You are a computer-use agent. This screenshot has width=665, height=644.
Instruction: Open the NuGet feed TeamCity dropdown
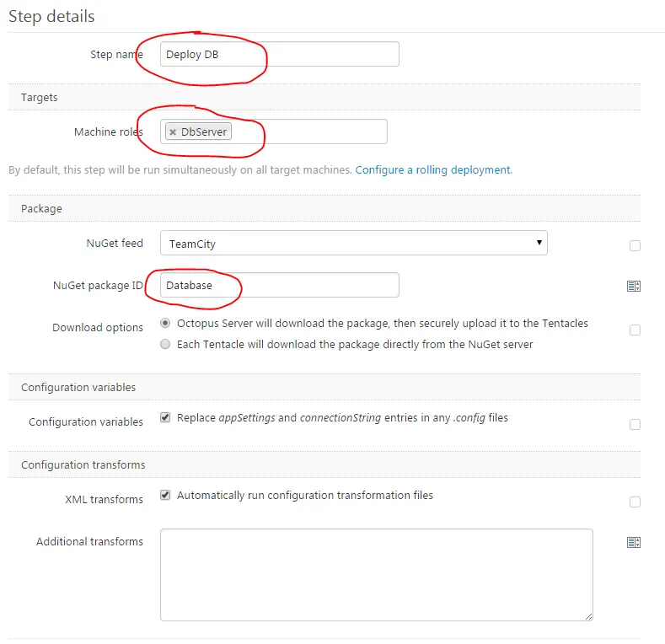354,244
